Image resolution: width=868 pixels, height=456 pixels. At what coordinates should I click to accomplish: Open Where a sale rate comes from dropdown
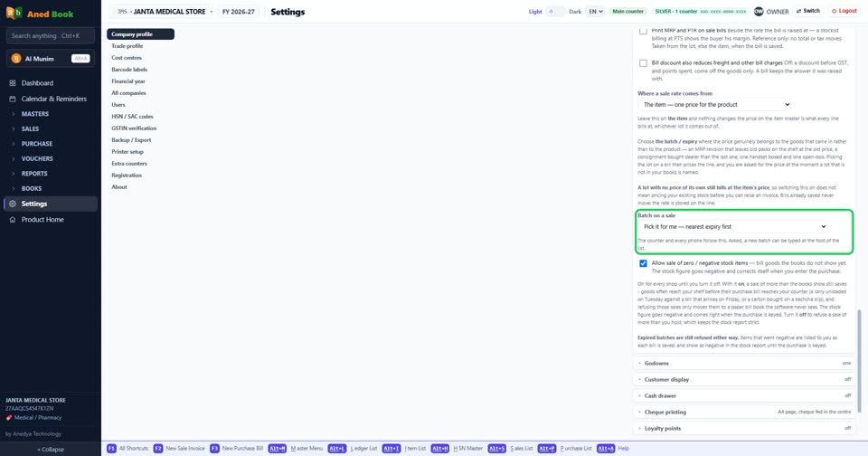pyautogui.click(x=715, y=104)
